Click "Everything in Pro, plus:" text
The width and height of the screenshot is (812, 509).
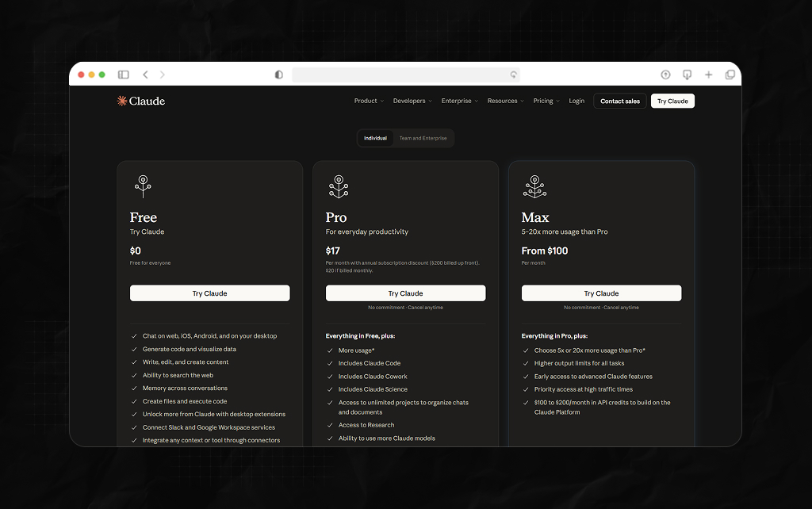pos(554,336)
